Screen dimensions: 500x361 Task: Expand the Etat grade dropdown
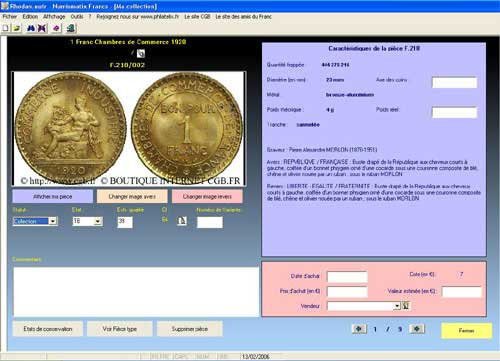click(x=98, y=221)
